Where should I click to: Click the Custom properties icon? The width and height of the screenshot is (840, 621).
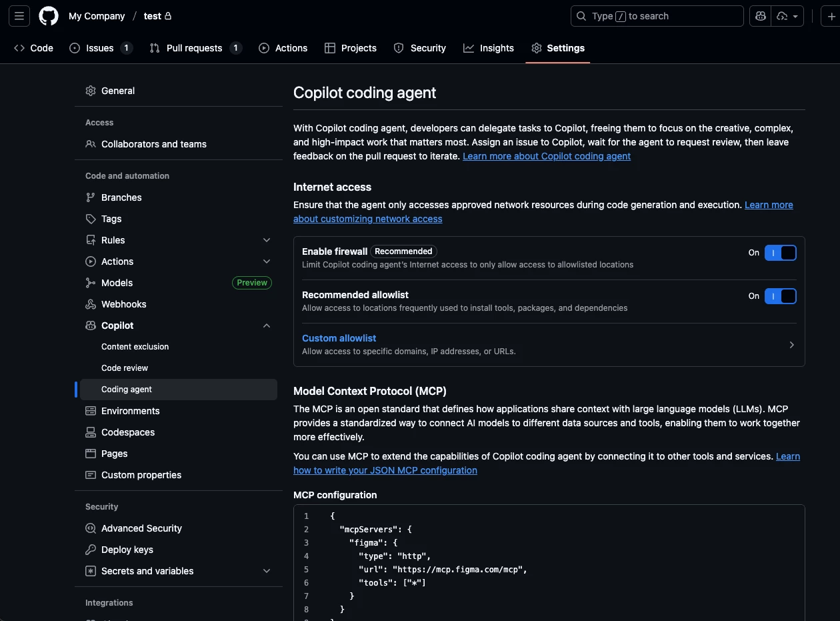pyautogui.click(x=91, y=475)
